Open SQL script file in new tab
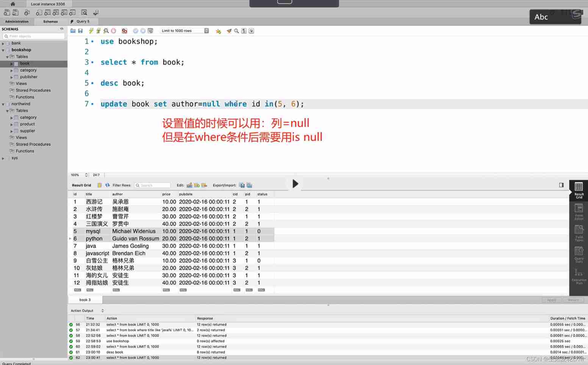Screen dimensions: 588x365 click(x=15, y=13)
